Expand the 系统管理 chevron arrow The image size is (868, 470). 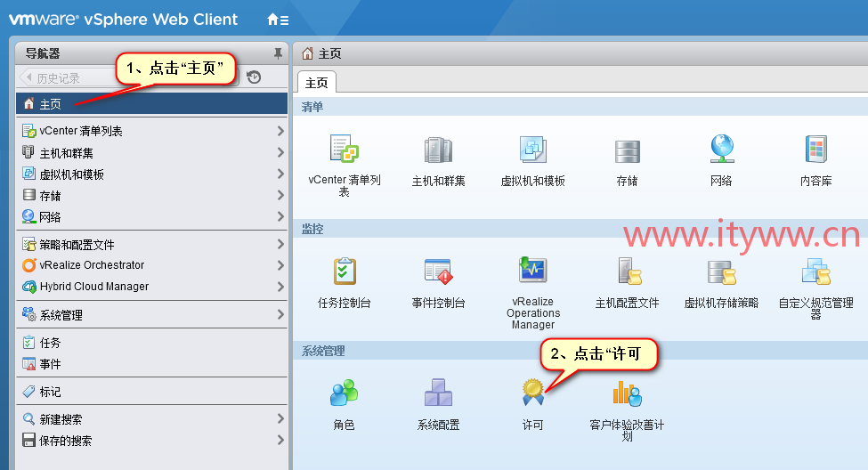pos(280,314)
